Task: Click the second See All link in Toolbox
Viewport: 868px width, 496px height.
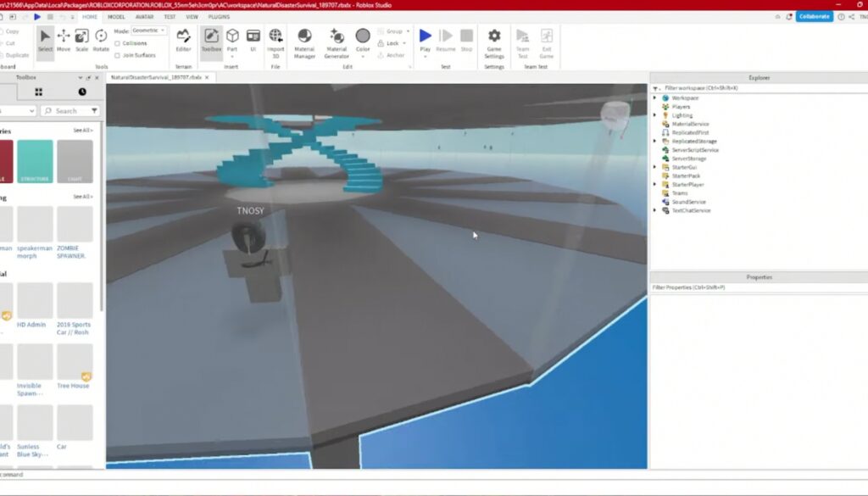Action: coord(83,197)
